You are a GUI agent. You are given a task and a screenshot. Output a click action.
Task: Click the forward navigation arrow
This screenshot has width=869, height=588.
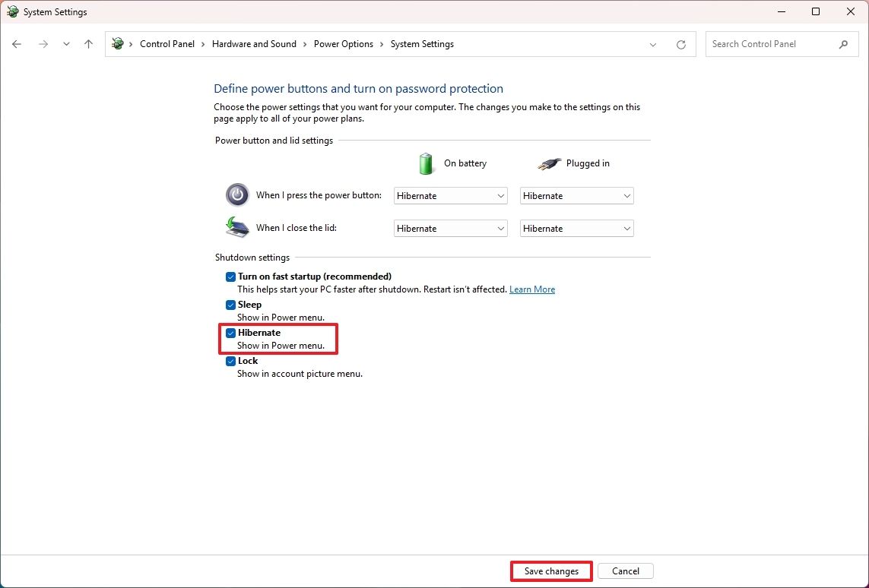click(43, 44)
